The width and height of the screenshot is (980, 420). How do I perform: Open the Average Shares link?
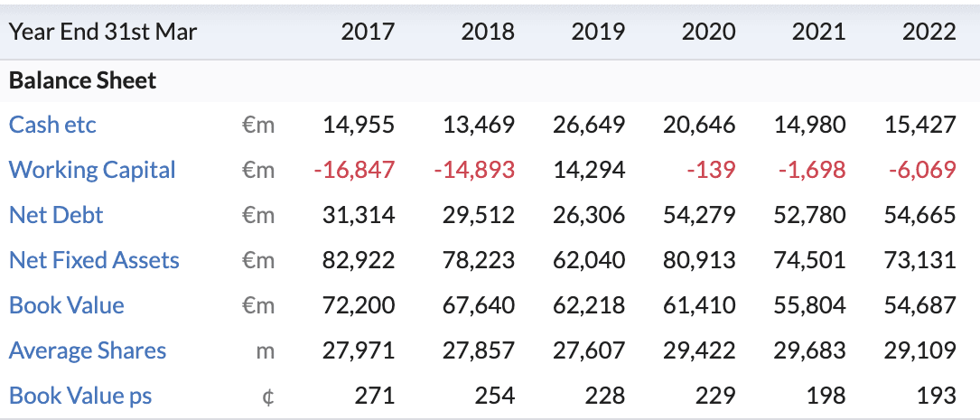tap(88, 350)
